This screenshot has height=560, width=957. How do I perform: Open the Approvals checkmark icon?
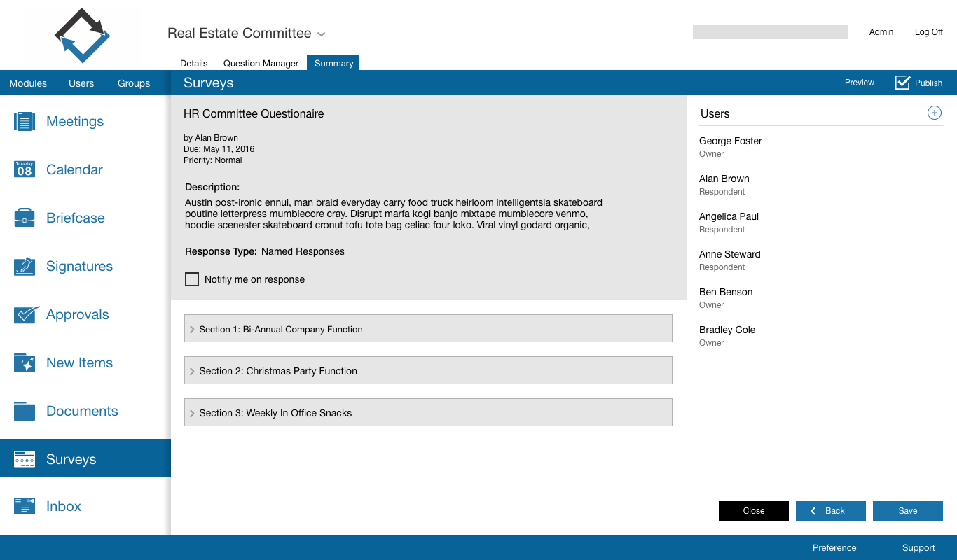(x=26, y=314)
